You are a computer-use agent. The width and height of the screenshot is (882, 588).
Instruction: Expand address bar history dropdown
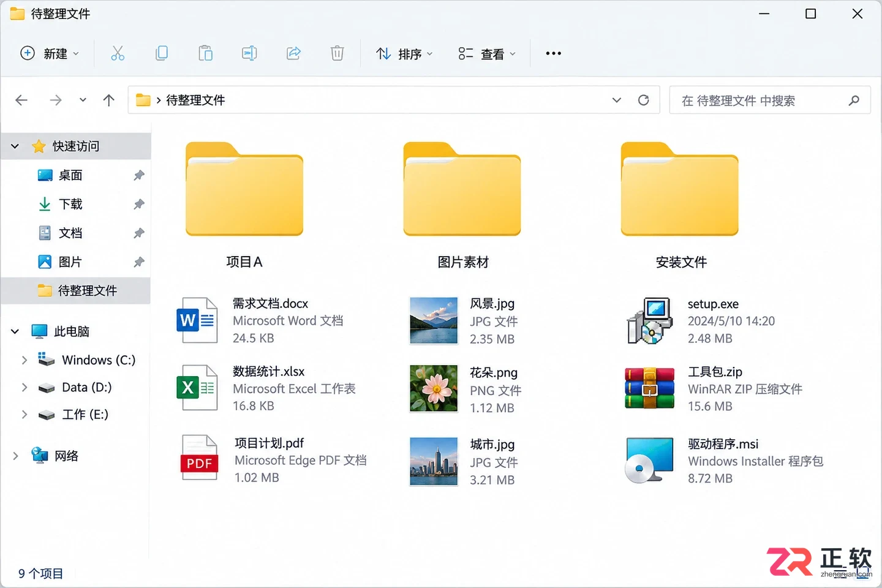(x=617, y=100)
